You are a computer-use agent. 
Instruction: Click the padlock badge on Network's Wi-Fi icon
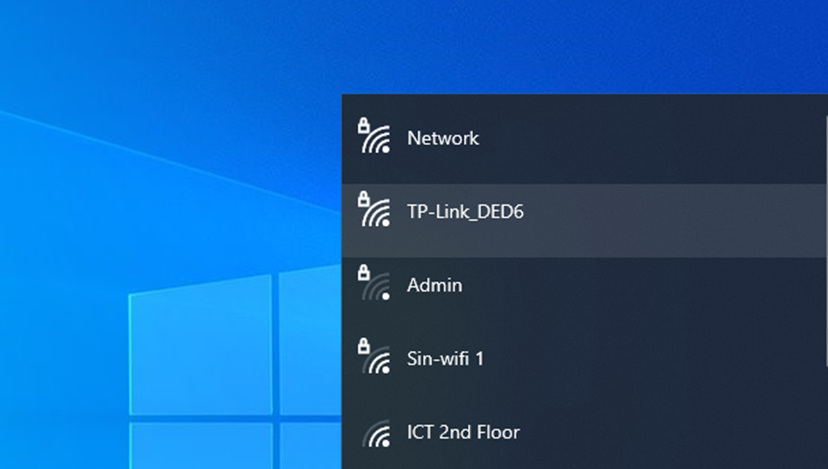[x=364, y=126]
